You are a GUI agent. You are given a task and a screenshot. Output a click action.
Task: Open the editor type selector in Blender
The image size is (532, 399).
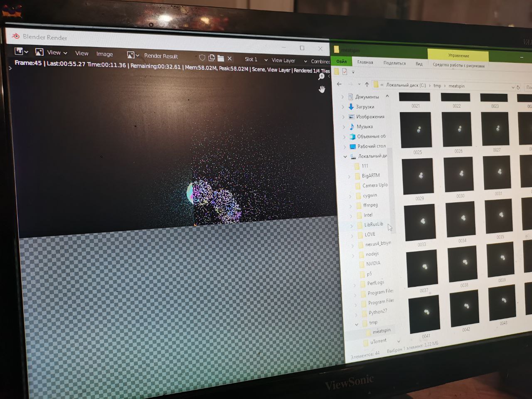(21, 51)
